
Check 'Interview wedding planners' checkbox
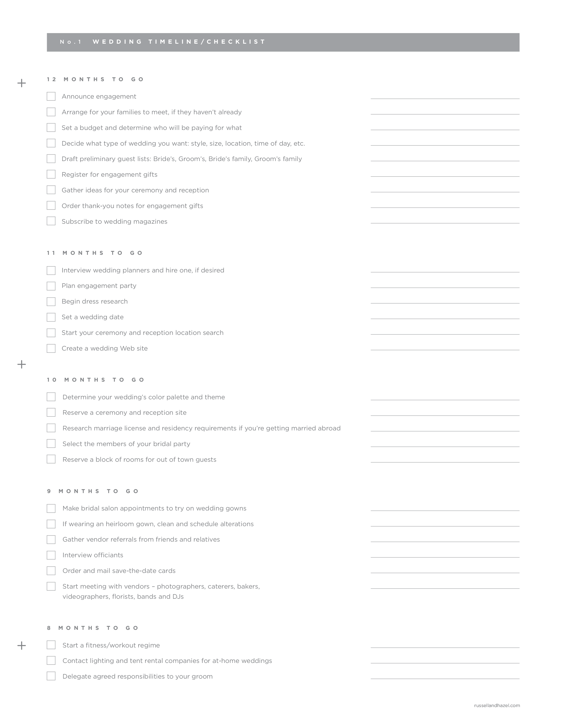(52, 270)
